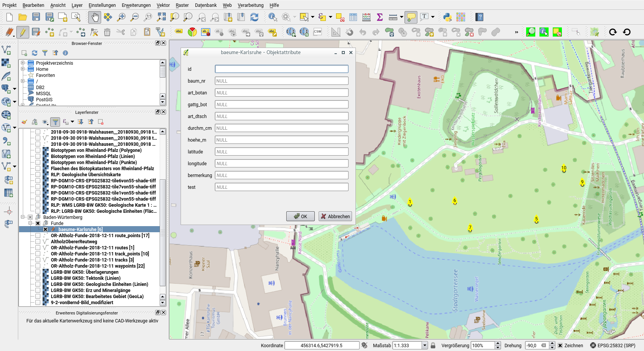Open the Verarbeitung menu

click(x=251, y=5)
